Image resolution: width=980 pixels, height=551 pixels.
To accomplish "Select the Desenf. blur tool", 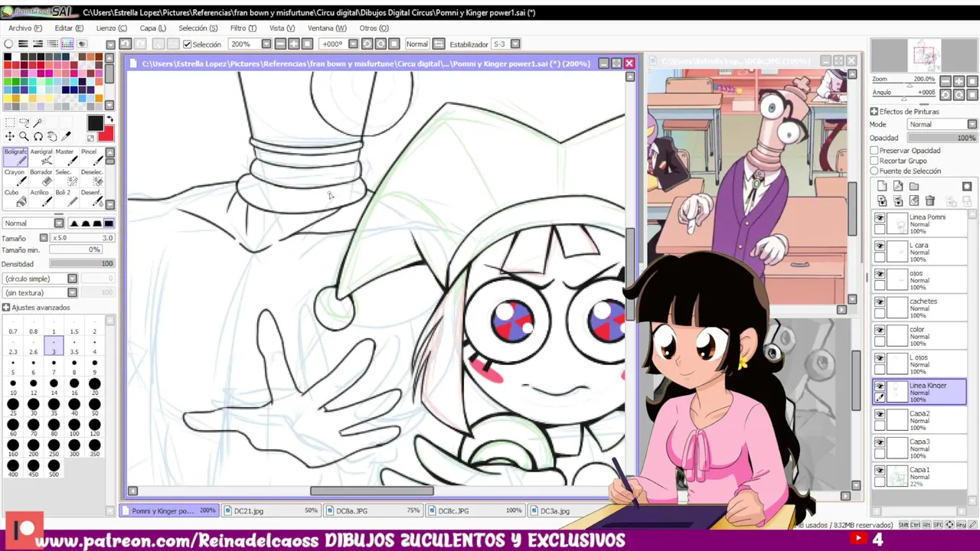I will tap(92, 197).
